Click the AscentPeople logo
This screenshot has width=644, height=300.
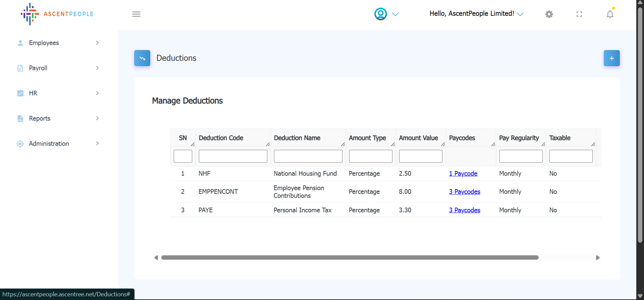tap(57, 14)
